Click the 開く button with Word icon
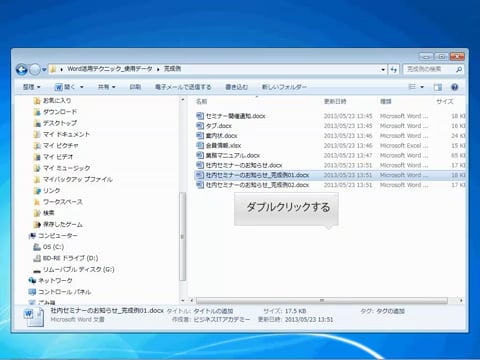The image size is (480, 360). coord(65,87)
